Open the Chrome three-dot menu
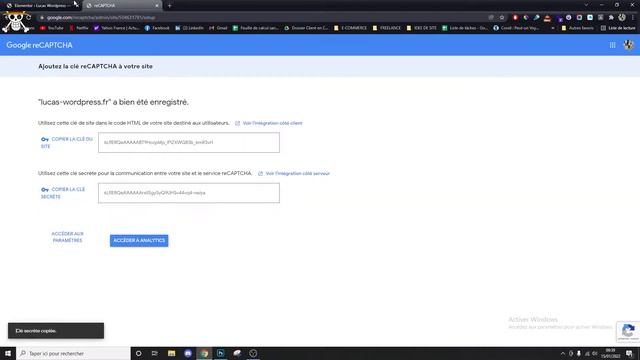Viewport: 640px width, 360px height. [633, 18]
